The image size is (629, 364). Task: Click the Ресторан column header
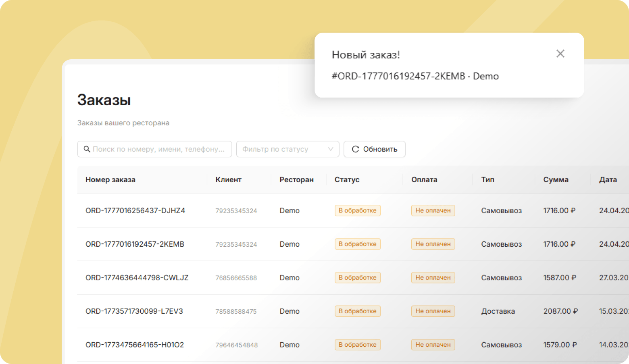(297, 180)
